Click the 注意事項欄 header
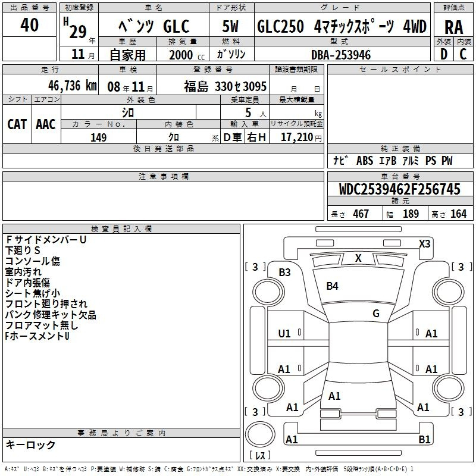This screenshot has width=476, height=476. click(x=163, y=176)
